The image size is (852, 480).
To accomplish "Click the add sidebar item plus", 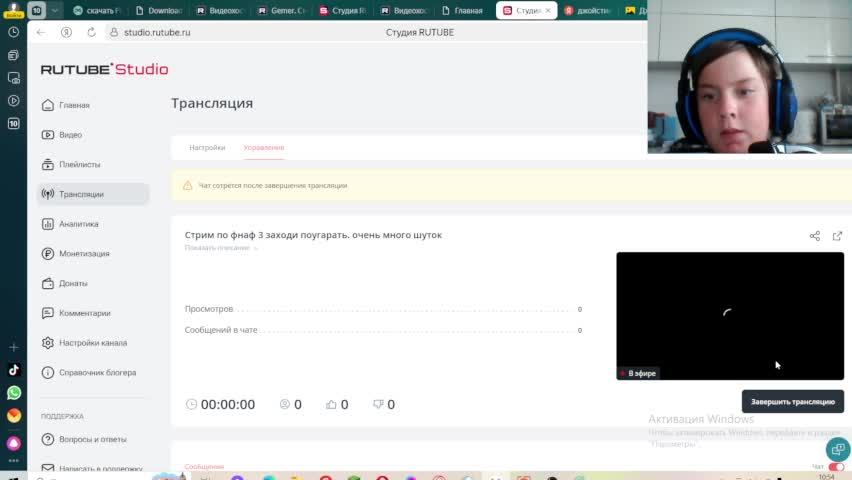I will coord(14,347).
